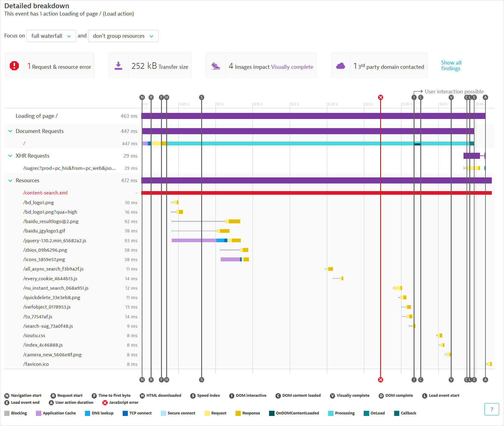The height and width of the screenshot is (426, 504).
Task: Click the 252 kB Transfer size card
Action: pos(150,65)
